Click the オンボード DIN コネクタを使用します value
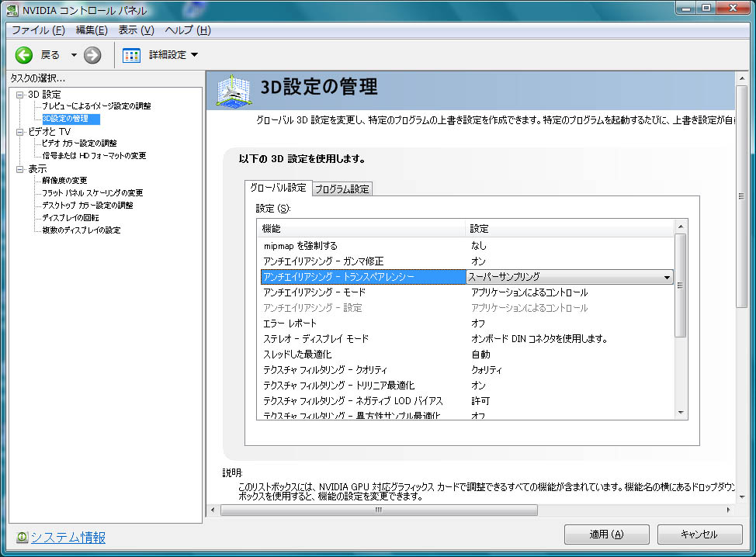Viewport: 756px width, 557px height. 539,339
